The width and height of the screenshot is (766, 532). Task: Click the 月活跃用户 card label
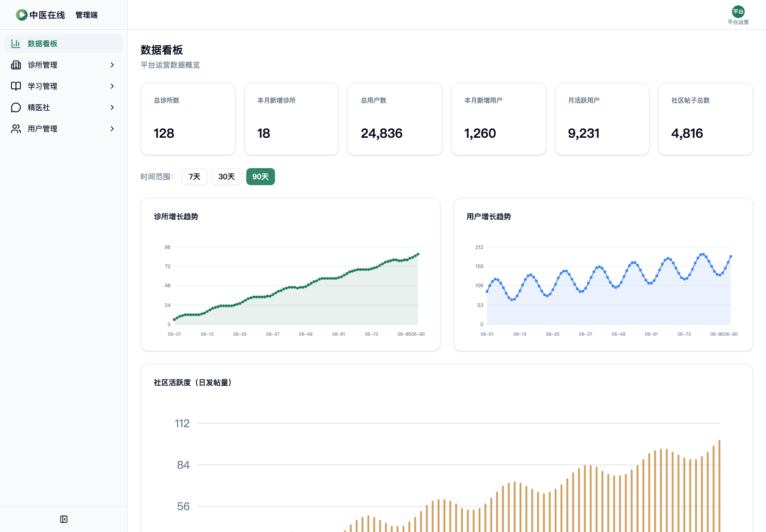pos(584,101)
